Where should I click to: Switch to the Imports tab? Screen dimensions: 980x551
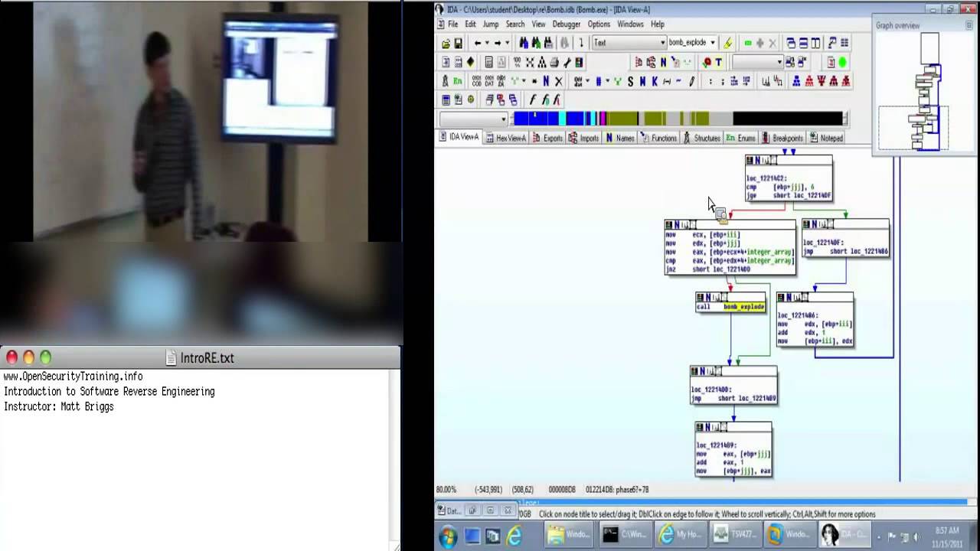point(584,139)
